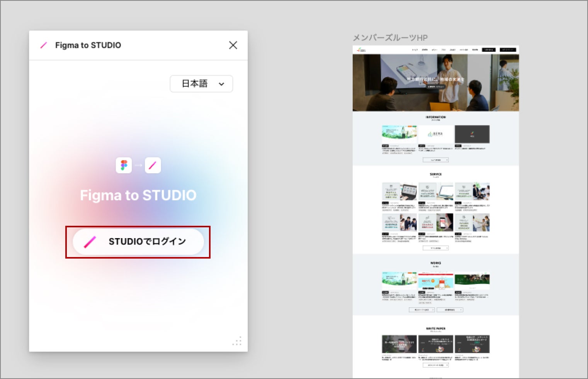This screenshot has width=588, height=379.
Task: Click the site logo in the design header
Action: pos(361,50)
